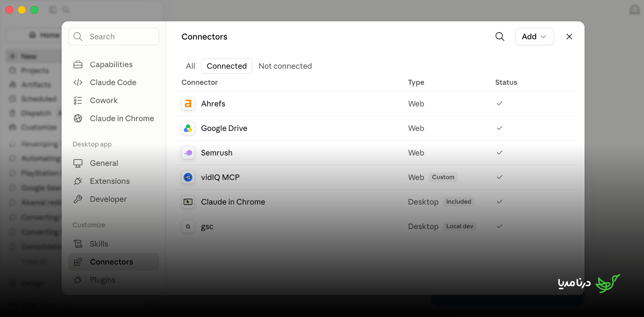Open Plugins via its plug icon

[78, 280]
